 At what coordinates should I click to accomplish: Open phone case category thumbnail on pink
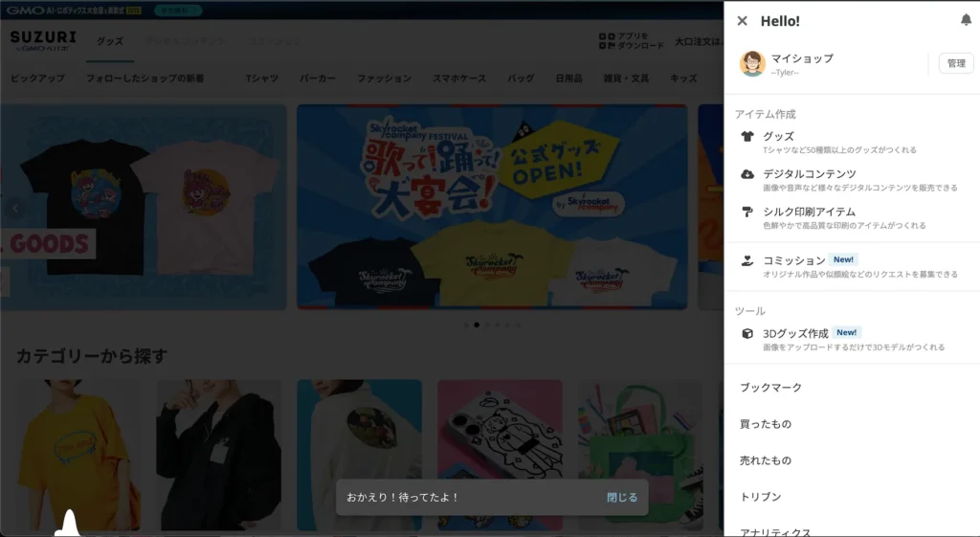[x=500, y=455]
